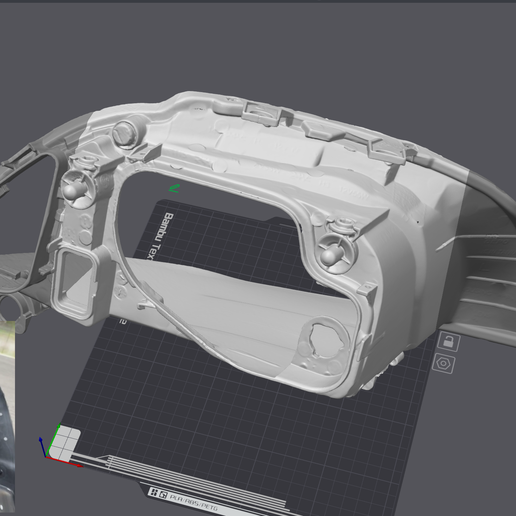Click the green Y axis line
The width and height of the screenshot is (516, 516).
(53, 440)
